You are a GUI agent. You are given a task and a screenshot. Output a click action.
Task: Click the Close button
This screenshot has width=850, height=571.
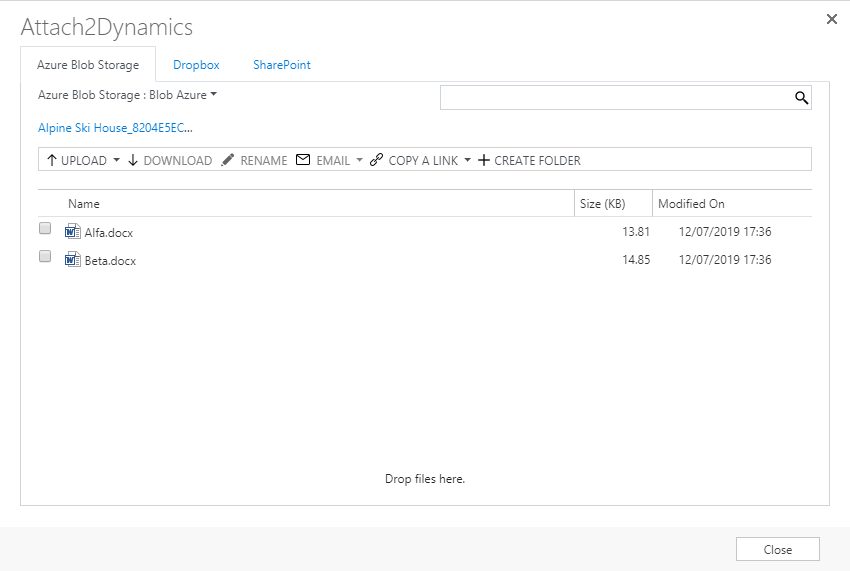(778, 549)
